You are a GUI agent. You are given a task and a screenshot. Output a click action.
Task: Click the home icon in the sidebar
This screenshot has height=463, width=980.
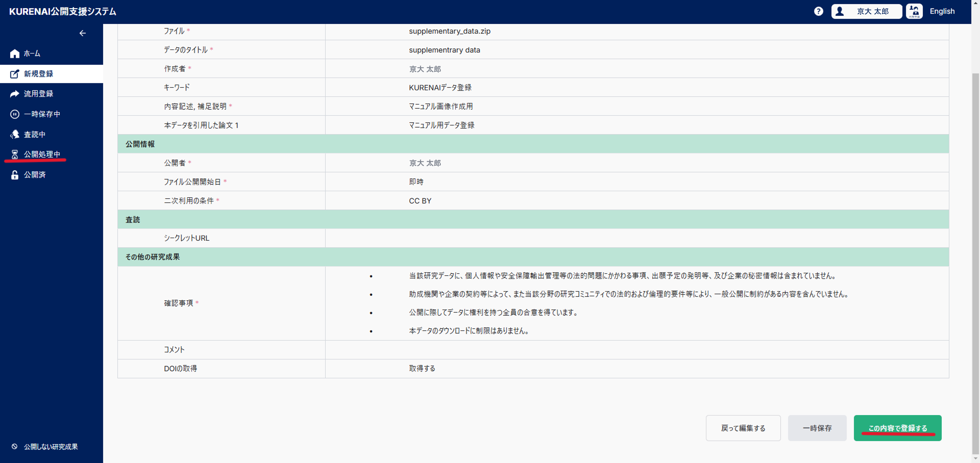pyautogui.click(x=15, y=54)
